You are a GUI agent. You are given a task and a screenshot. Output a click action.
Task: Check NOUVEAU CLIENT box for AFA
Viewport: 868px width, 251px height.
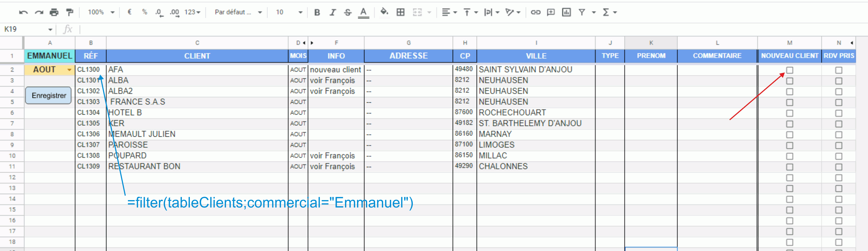pyautogui.click(x=789, y=70)
